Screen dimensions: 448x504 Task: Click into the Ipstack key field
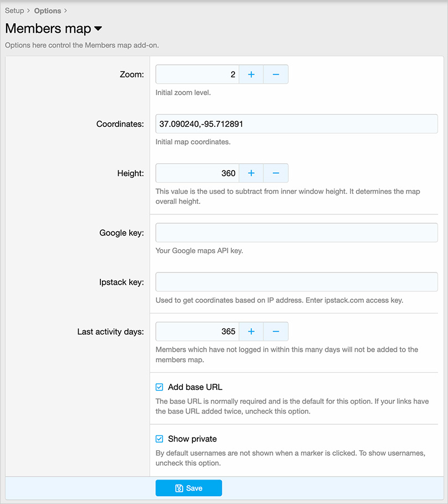pyautogui.click(x=297, y=282)
